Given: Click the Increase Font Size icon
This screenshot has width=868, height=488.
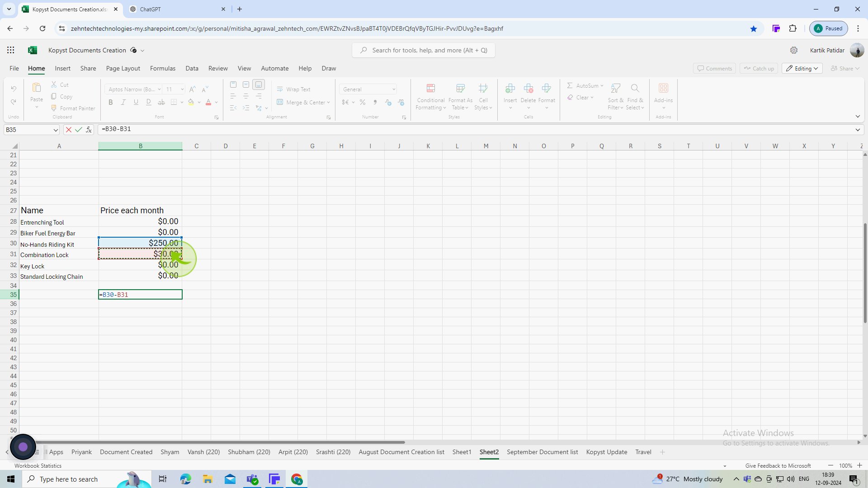Looking at the screenshot, I should coord(193,89).
